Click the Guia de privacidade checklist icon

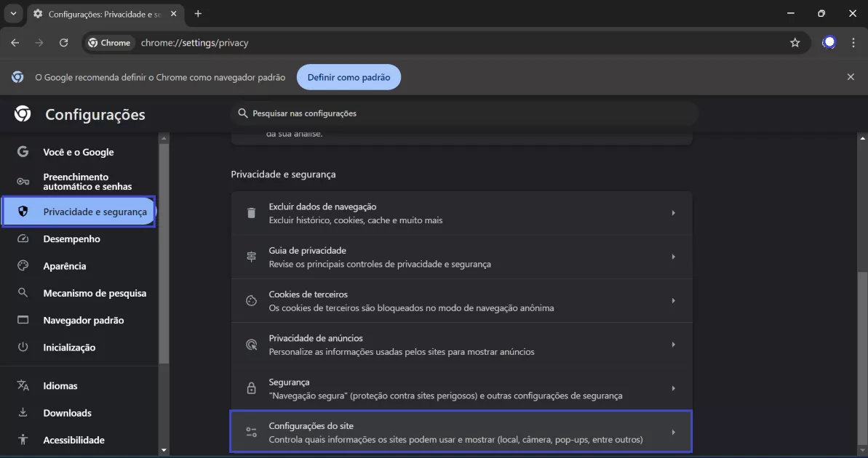(x=251, y=256)
